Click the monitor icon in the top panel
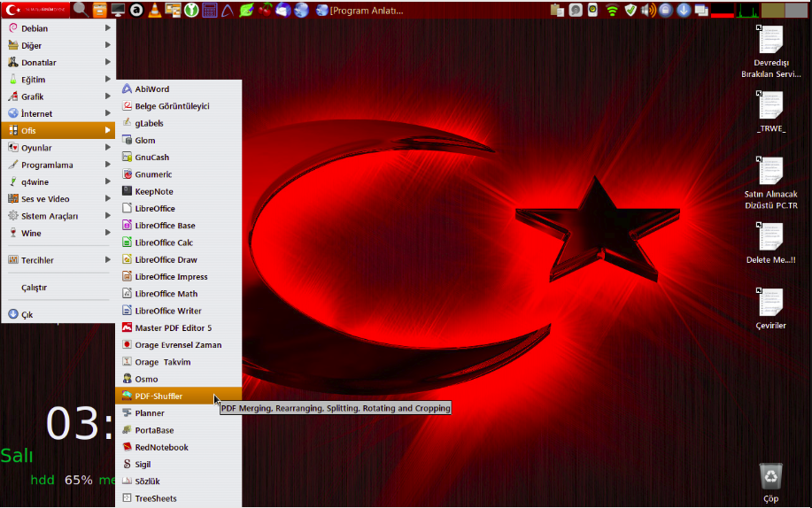This screenshot has width=812, height=508. point(118,10)
